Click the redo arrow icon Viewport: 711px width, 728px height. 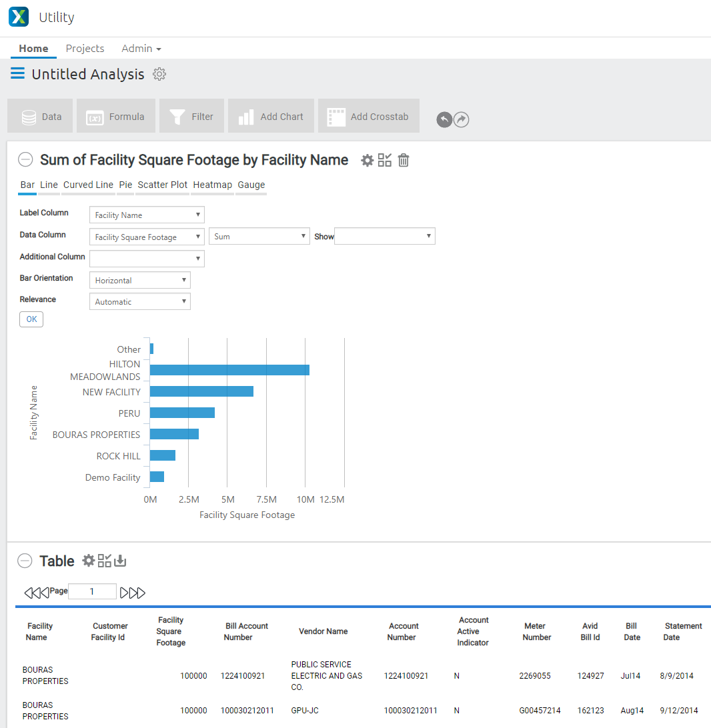pos(461,120)
